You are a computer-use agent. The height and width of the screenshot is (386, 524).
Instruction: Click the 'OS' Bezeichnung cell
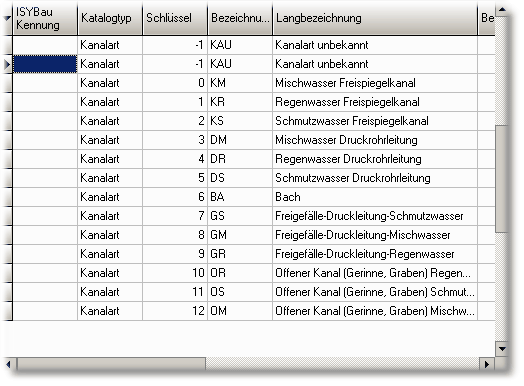coord(240,292)
